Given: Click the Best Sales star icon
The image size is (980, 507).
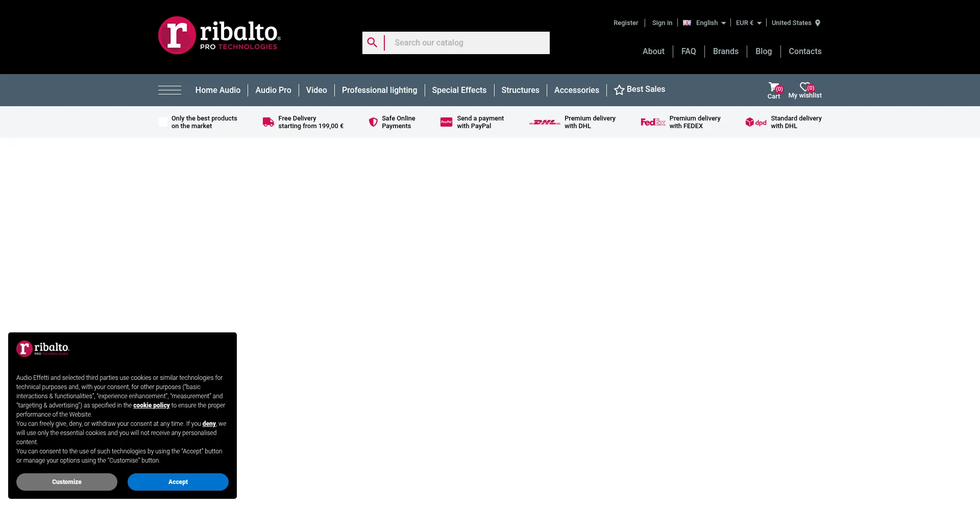Looking at the screenshot, I should 619,90.
